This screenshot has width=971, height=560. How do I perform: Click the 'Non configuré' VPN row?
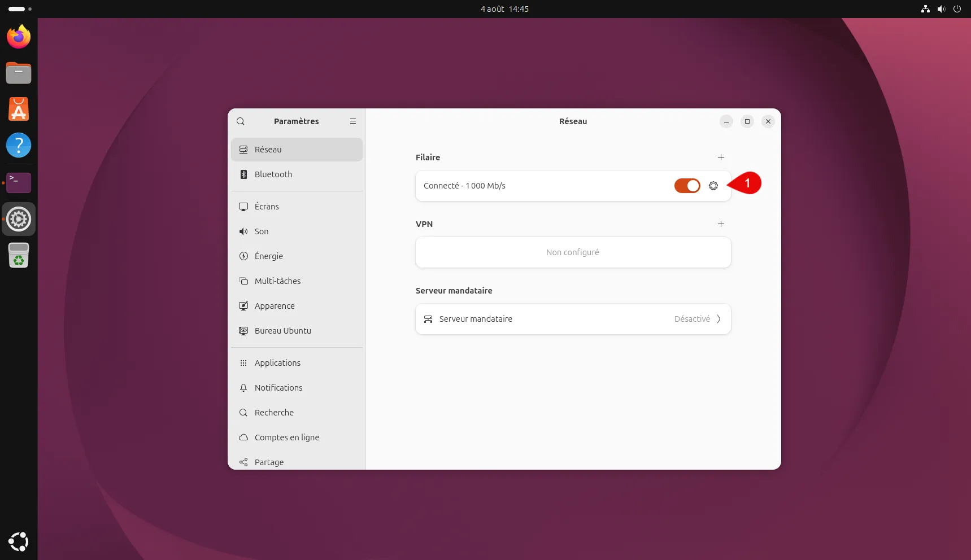pos(573,252)
